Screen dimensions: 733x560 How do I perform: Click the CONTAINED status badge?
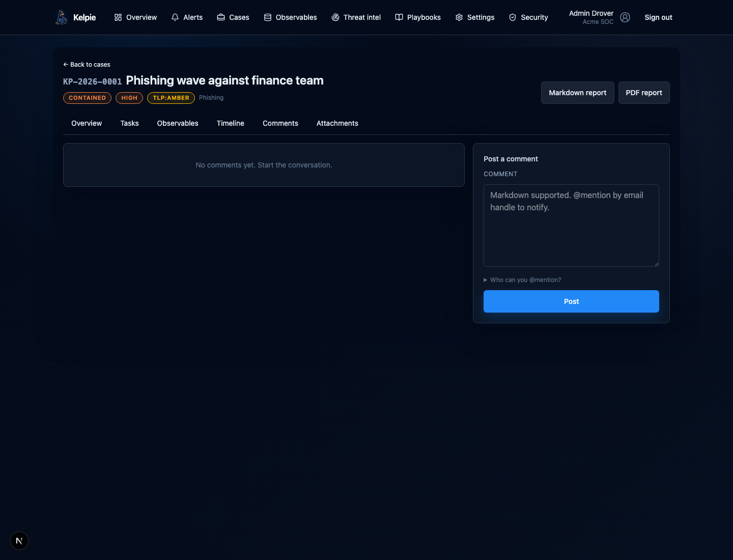87,98
